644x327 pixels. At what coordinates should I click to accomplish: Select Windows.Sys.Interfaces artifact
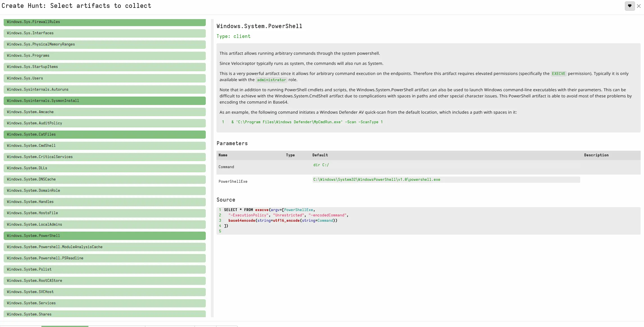click(105, 33)
